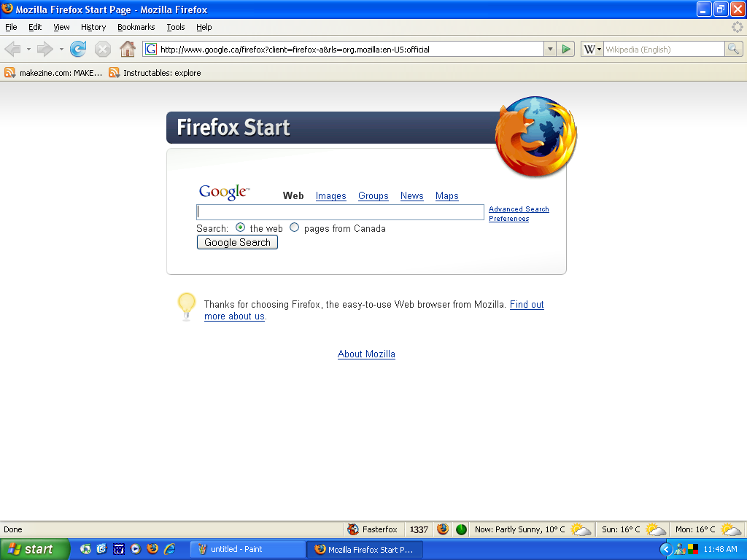The width and height of the screenshot is (747, 560).
Task: Switch to untitled - Paint taskbar window
Action: [248, 550]
